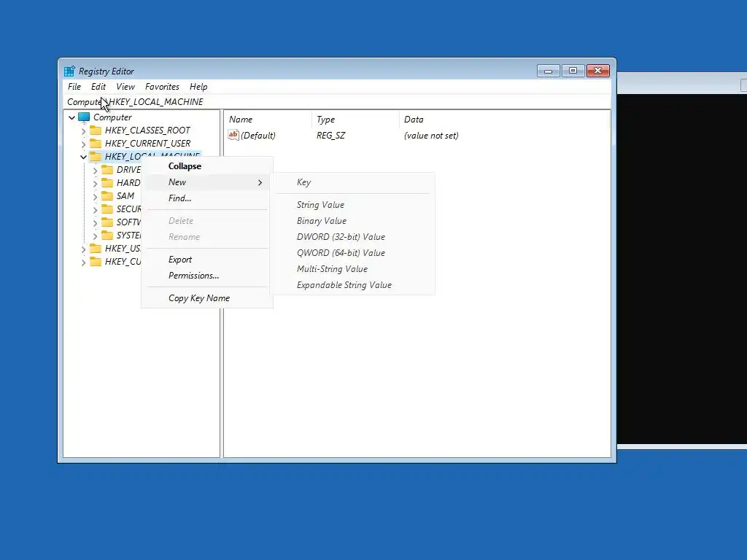Expand the SAM subkey chevron
Image resolution: width=747 pixels, height=560 pixels.
96,196
